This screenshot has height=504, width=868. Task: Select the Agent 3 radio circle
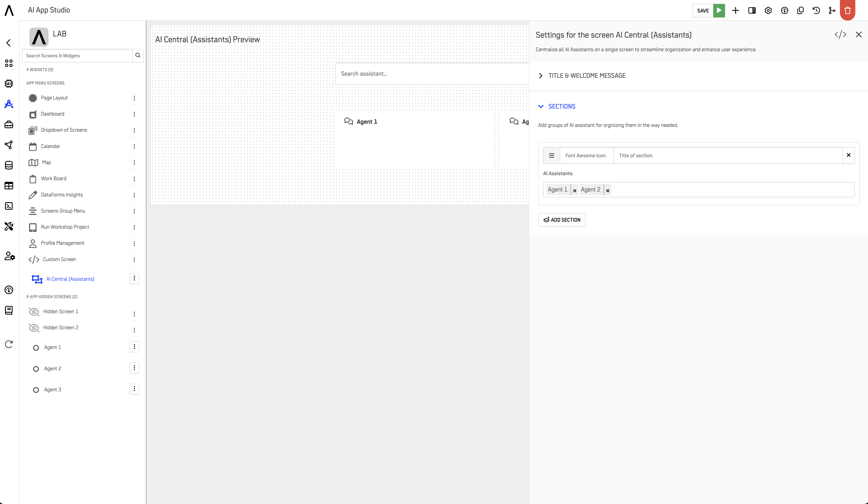(36, 390)
